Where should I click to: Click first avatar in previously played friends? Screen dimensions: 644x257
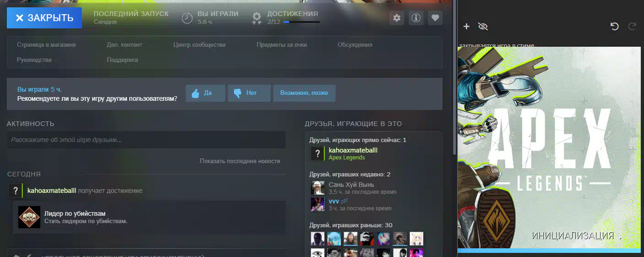318,238
